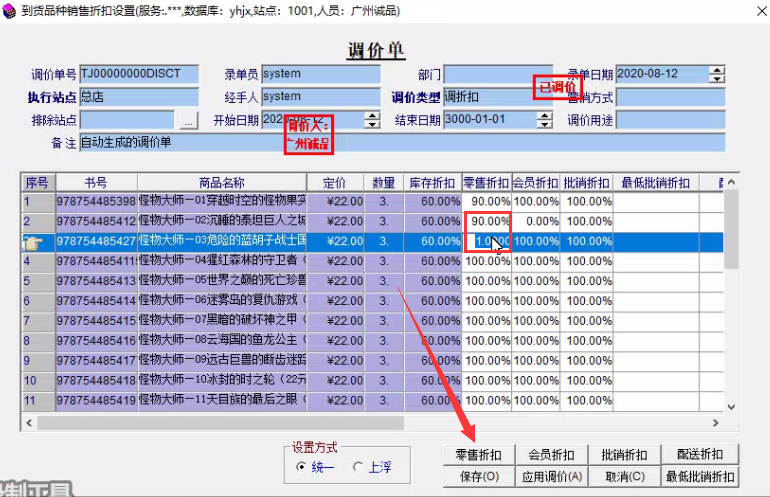The image size is (770, 497).
Task: Click the 会员折扣 column header
Action: click(536, 183)
